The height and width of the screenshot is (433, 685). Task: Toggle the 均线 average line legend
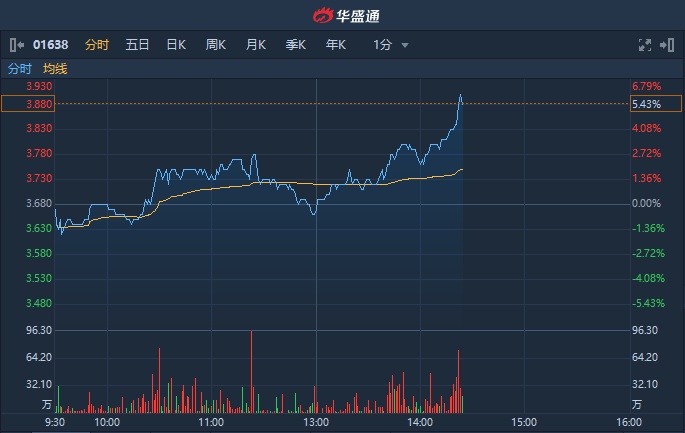pos(55,69)
